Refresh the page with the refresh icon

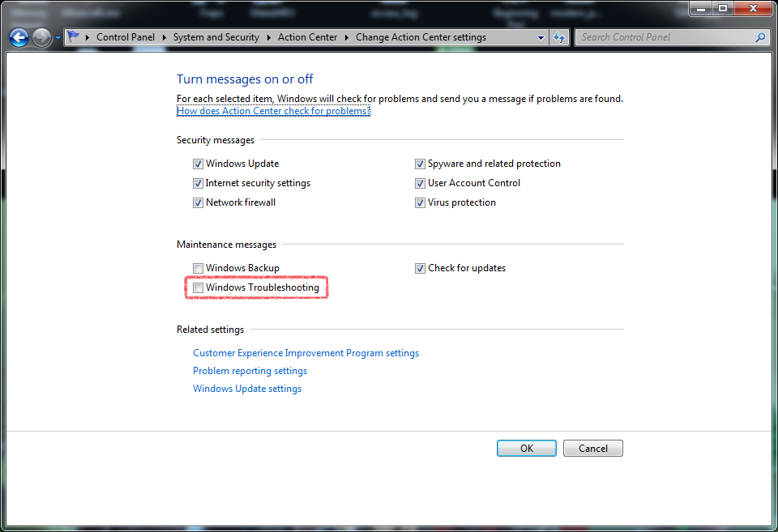(x=560, y=37)
